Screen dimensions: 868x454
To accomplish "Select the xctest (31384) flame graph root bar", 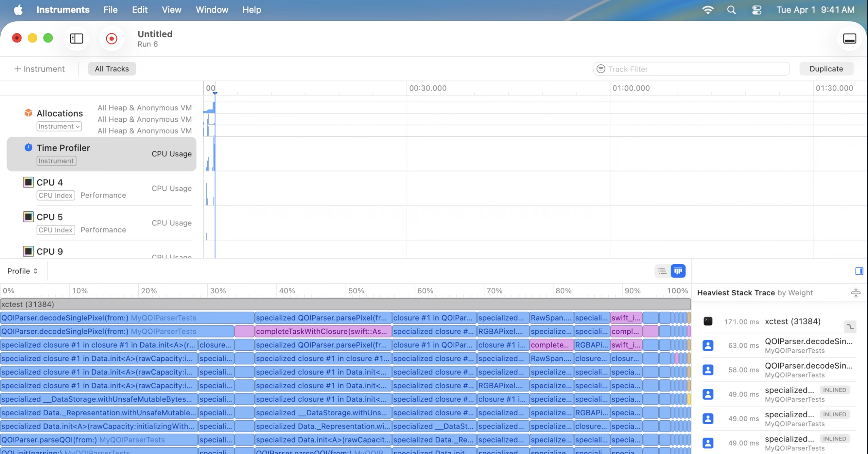I will pyautogui.click(x=345, y=304).
